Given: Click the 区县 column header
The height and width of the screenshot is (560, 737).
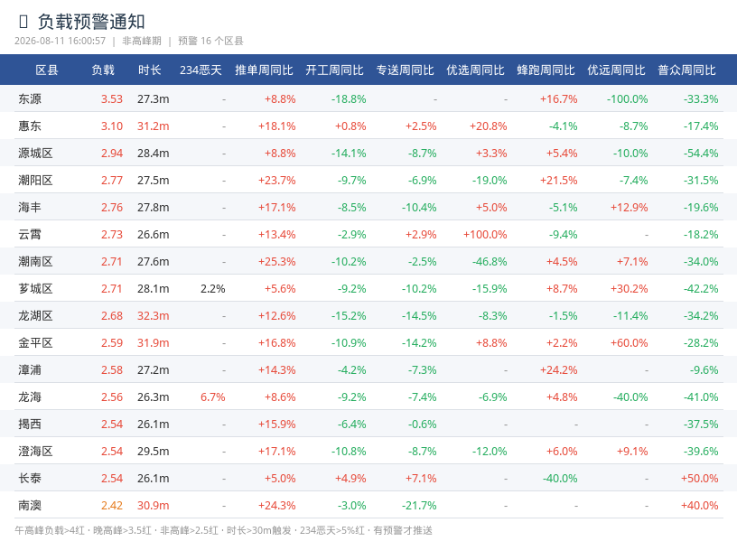Looking at the screenshot, I should (x=47, y=70).
